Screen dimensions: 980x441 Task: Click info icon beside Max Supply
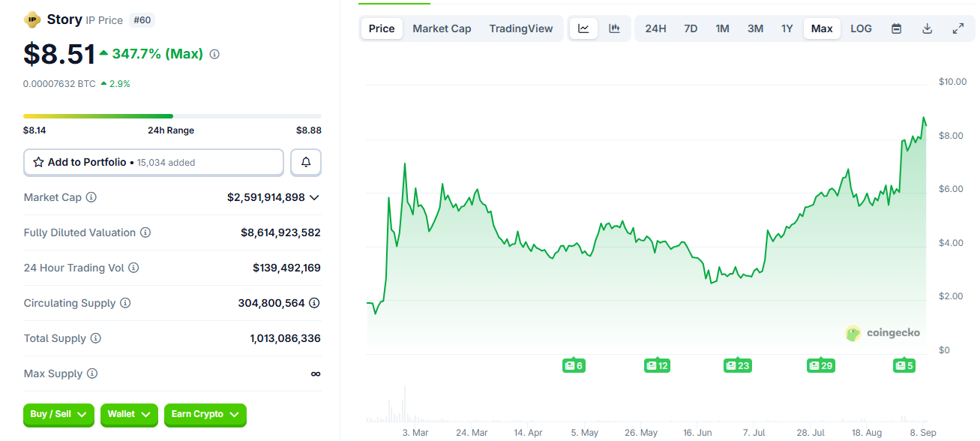click(x=92, y=373)
